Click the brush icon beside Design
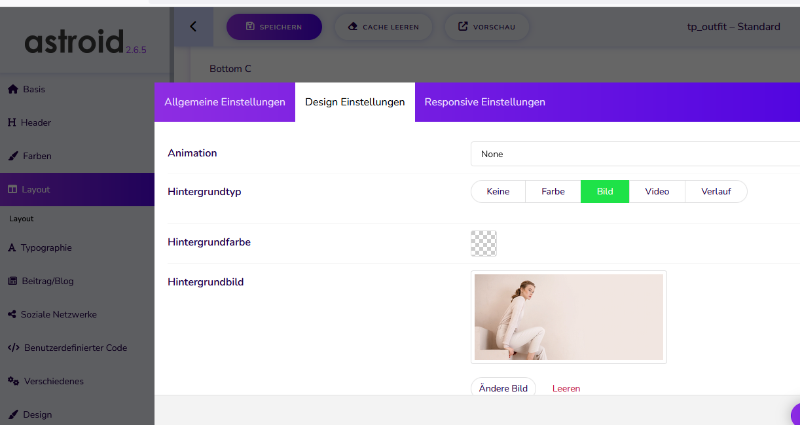The width and height of the screenshot is (800, 425). (x=13, y=414)
